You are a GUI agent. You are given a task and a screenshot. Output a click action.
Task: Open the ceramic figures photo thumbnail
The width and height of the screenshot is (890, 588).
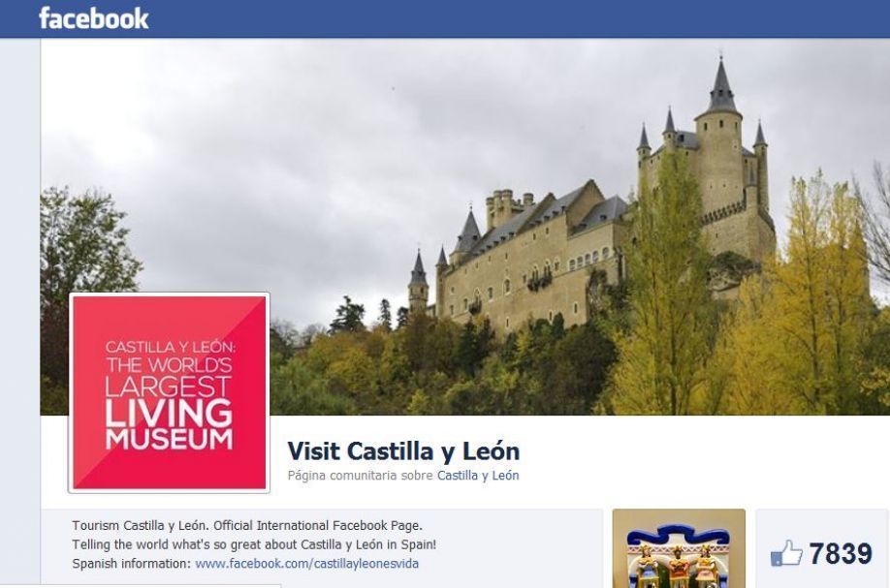click(679, 548)
